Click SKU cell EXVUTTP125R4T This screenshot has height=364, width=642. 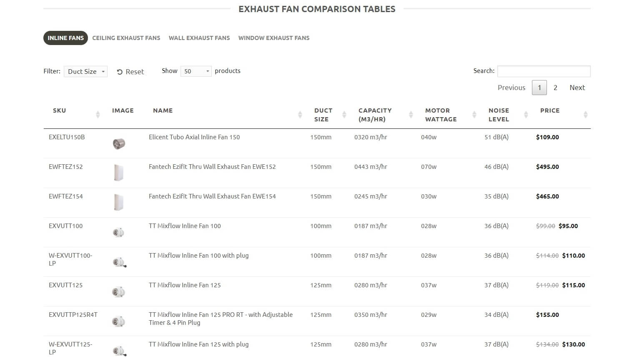pos(73,315)
